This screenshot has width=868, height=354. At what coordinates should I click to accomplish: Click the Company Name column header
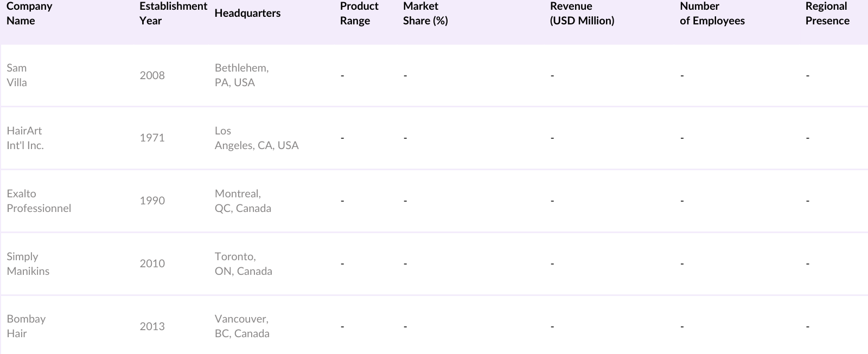29,14
